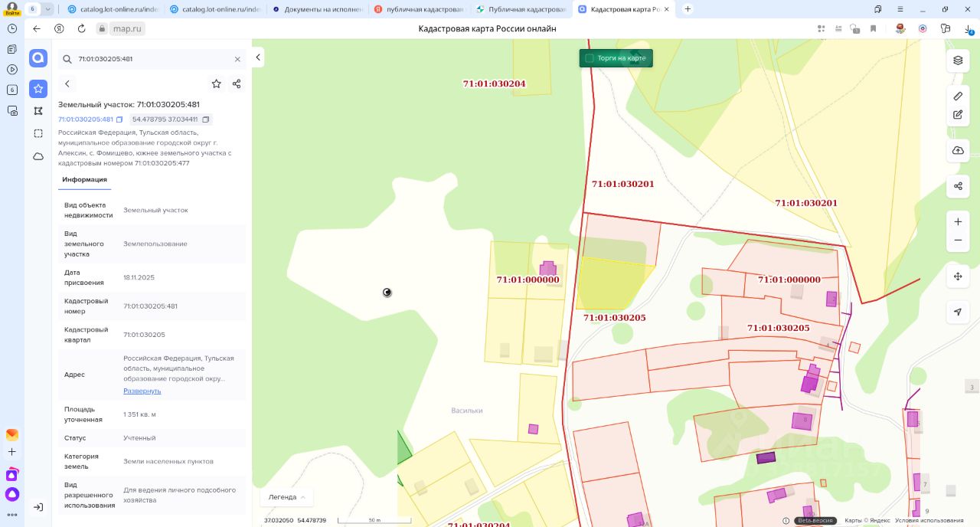Viewport: 980px width, 527px height.
Task: Reload the current browser page
Action: coord(81,28)
